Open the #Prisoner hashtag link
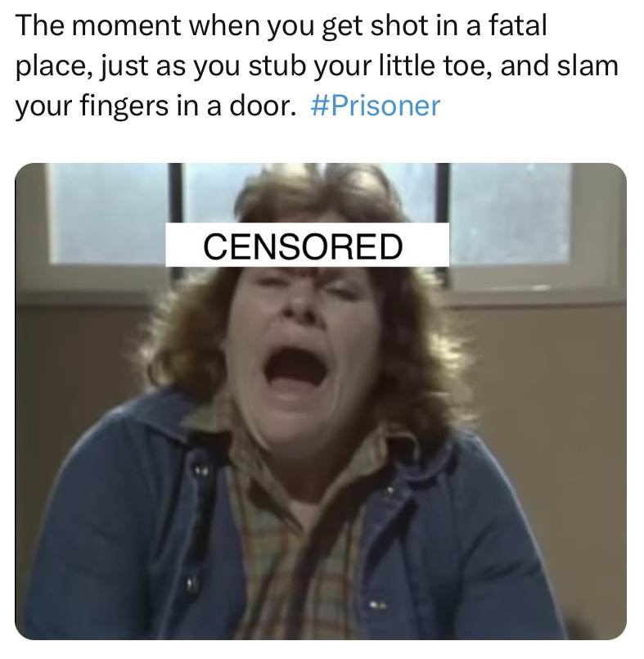644x659 pixels. (375, 106)
